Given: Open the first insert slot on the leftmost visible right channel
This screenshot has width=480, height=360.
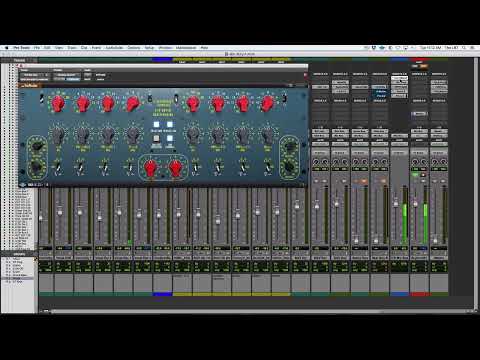Looking at the screenshot, I should [x=320, y=87].
